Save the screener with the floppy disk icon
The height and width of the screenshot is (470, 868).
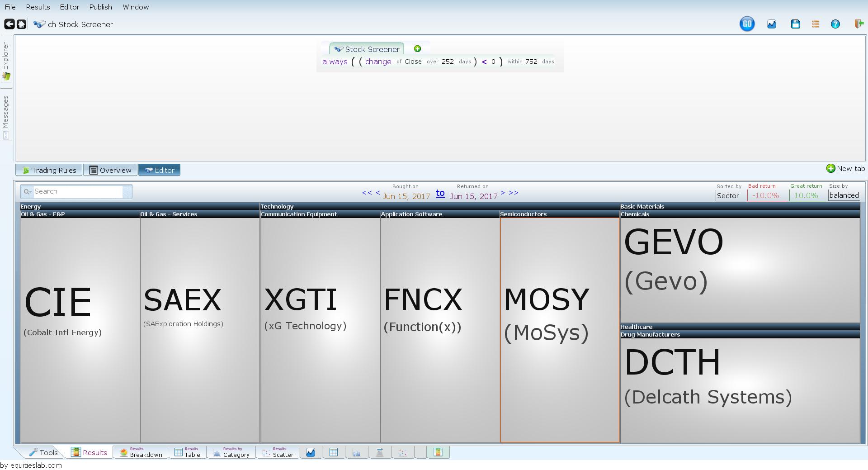point(796,24)
